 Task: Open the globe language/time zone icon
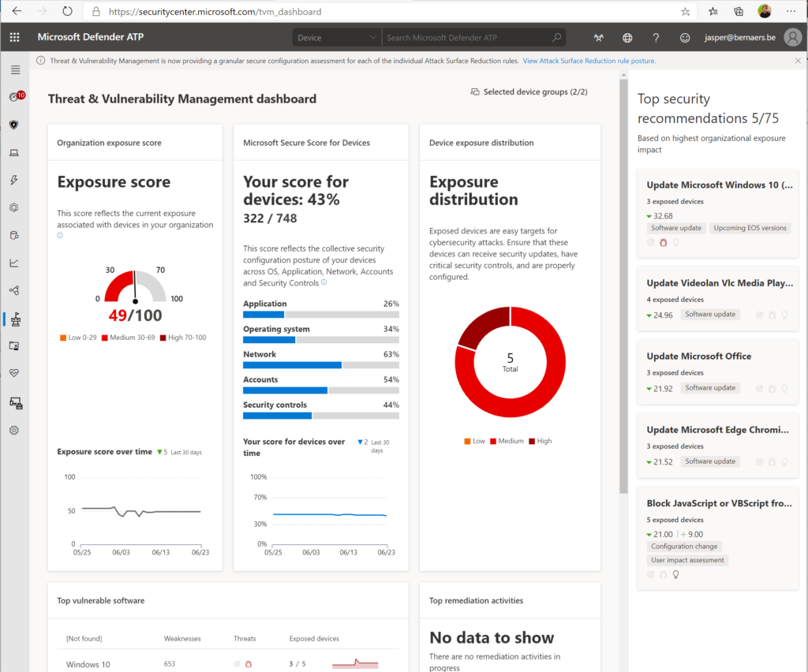627,38
